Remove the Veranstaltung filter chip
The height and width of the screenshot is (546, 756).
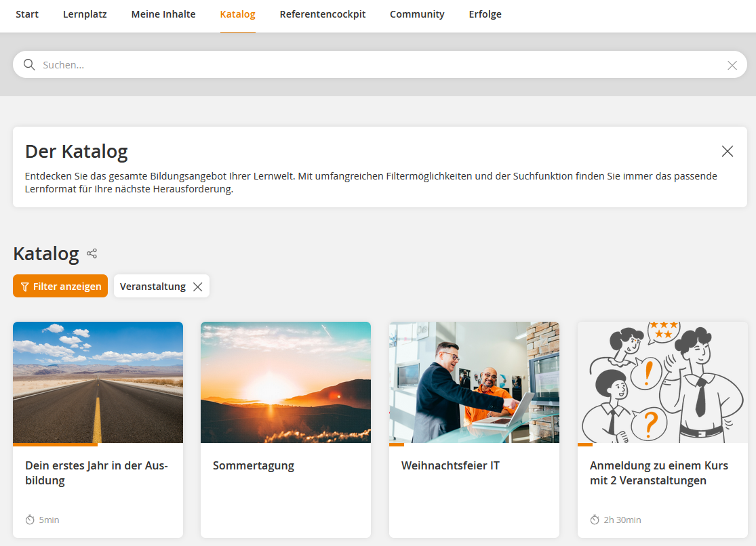click(x=197, y=287)
